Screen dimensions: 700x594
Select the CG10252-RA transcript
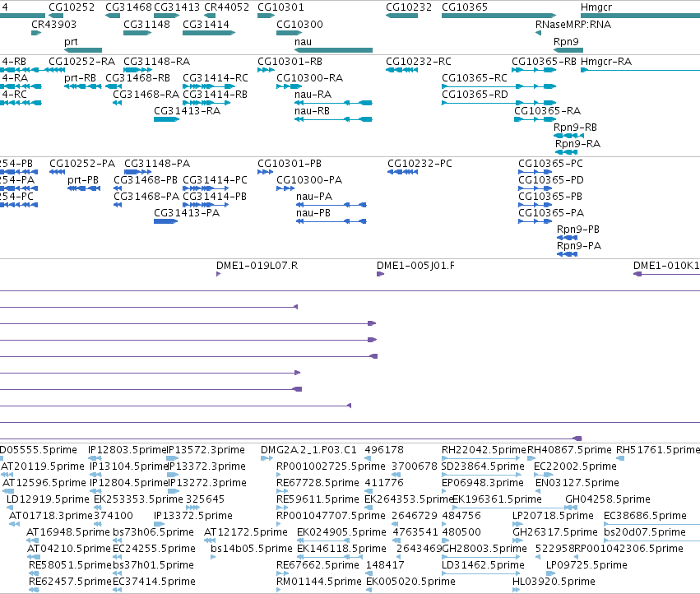coord(54,70)
